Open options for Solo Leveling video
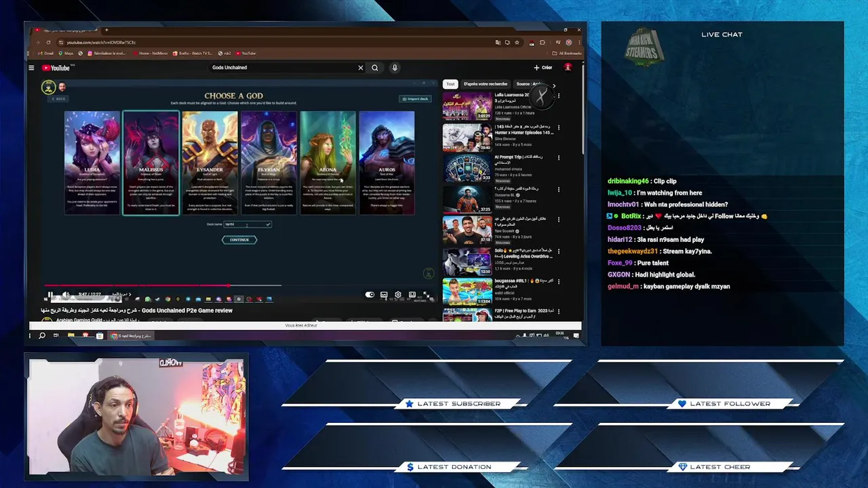The width and height of the screenshot is (868, 488). (x=559, y=251)
